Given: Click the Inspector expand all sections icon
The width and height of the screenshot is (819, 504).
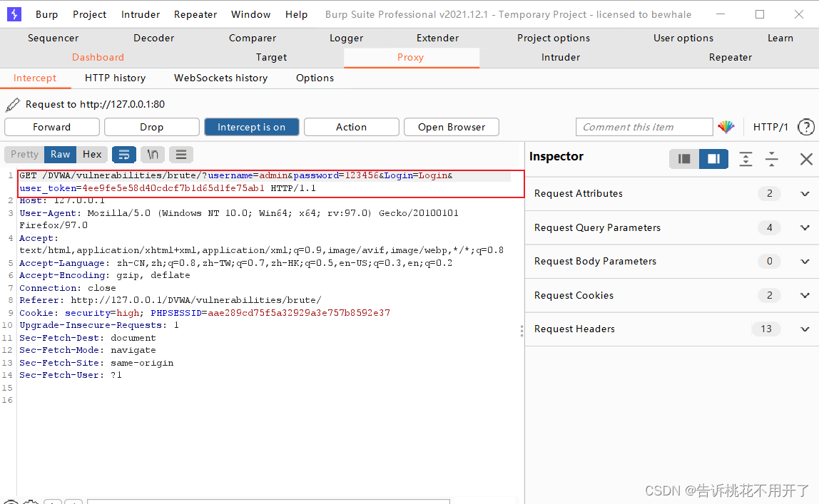Looking at the screenshot, I should pos(746,158).
